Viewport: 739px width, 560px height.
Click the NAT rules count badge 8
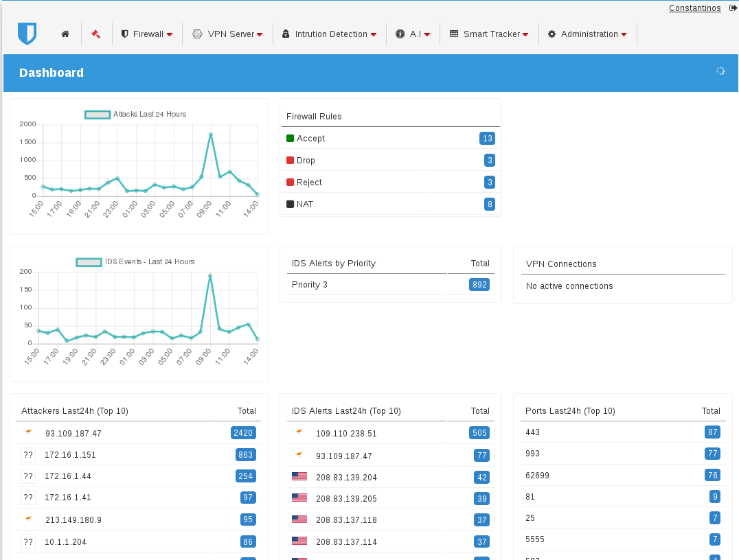[x=490, y=205]
